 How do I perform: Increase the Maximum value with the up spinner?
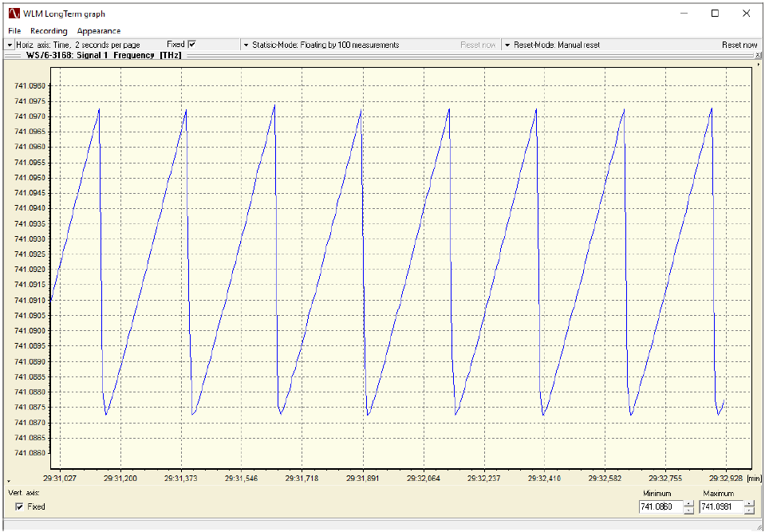pyautogui.click(x=749, y=504)
